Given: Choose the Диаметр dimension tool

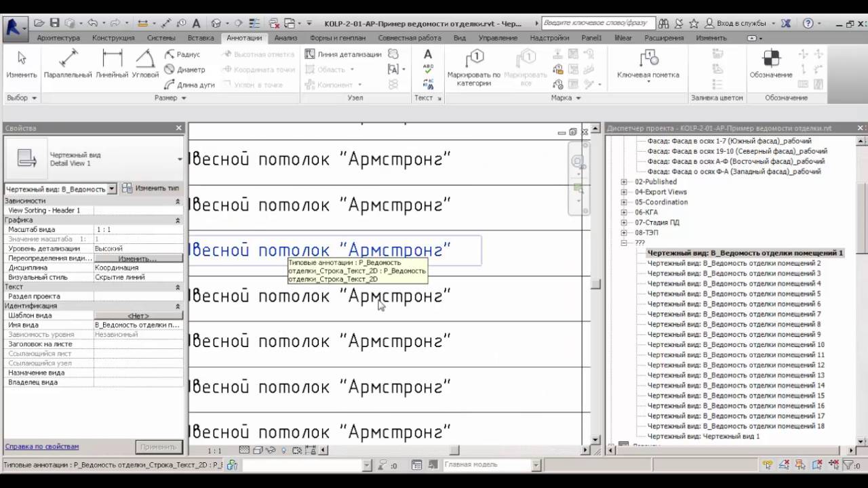Looking at the screenshot, I should pos(184,70).
